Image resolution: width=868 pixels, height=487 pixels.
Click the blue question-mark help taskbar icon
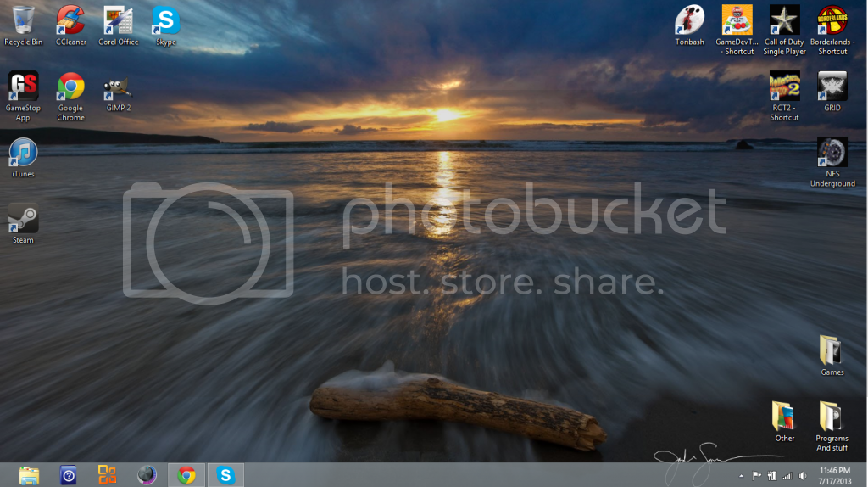[x=69, y=475]
